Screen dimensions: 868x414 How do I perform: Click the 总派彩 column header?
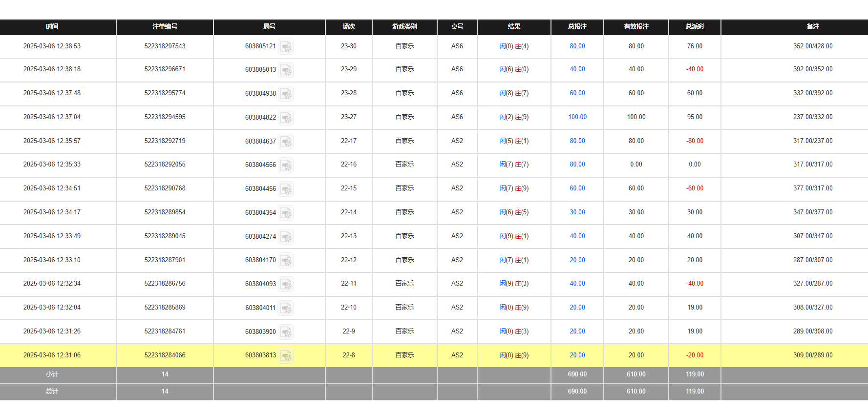[x=694, y=27]
